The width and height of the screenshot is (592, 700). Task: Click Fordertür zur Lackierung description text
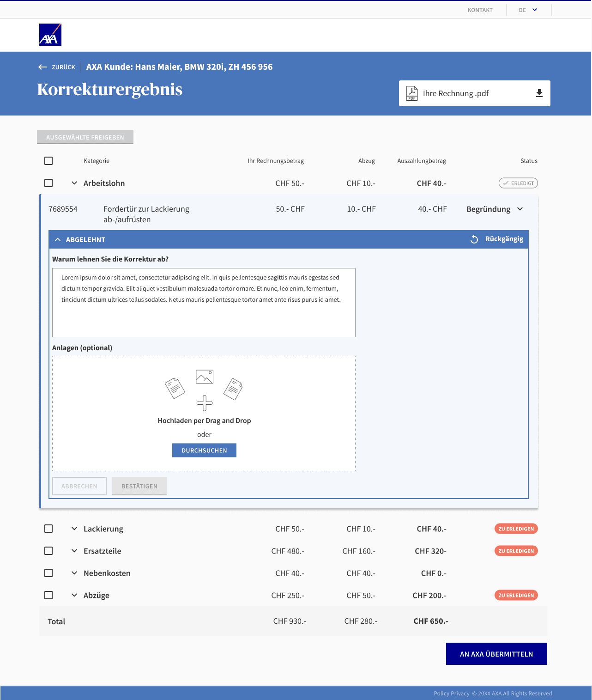pyautogui.click(x=146, y=214)
